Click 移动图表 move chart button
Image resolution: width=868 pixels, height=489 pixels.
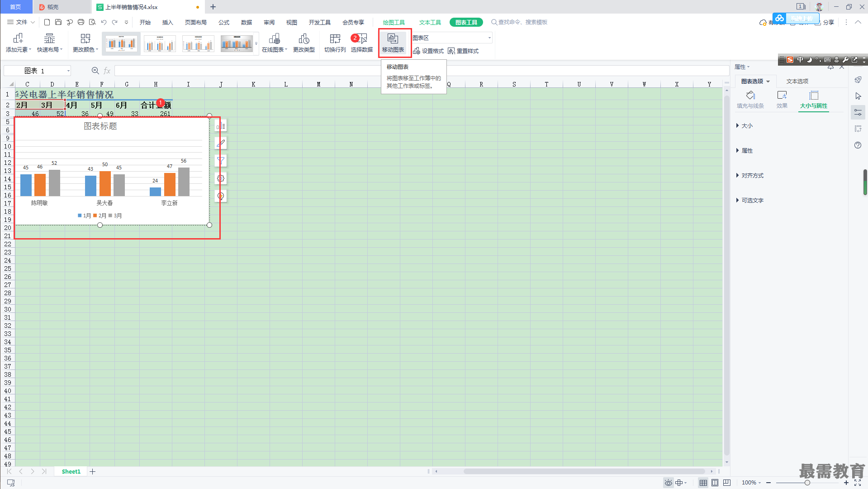click(393, 43)
